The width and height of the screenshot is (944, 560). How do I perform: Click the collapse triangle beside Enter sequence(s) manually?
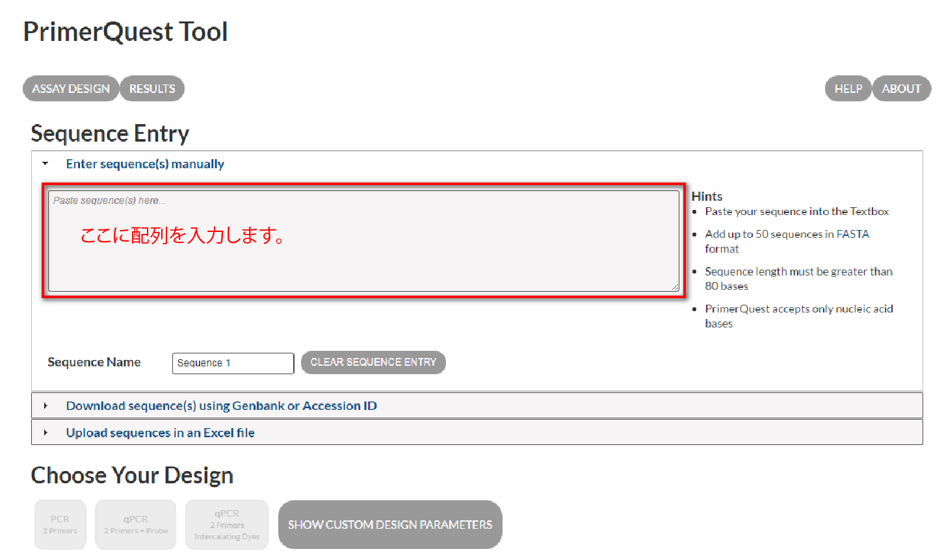46,164
